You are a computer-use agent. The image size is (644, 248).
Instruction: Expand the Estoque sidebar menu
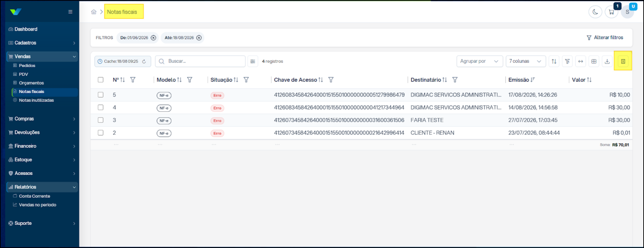tap(42, 160)
